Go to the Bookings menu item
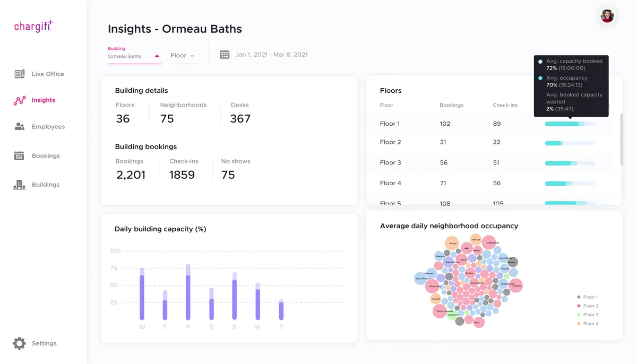Screen dimensions: 637x364 [46, 156]
